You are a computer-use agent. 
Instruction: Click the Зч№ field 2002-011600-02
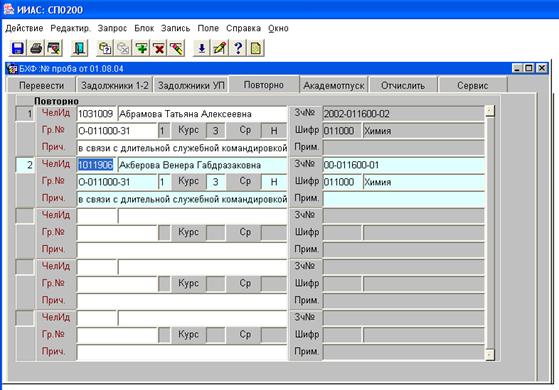(403, 114)
